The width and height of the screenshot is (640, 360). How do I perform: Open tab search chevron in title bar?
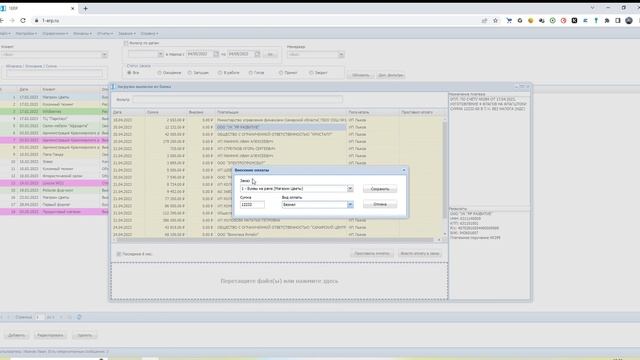(592, 8)
